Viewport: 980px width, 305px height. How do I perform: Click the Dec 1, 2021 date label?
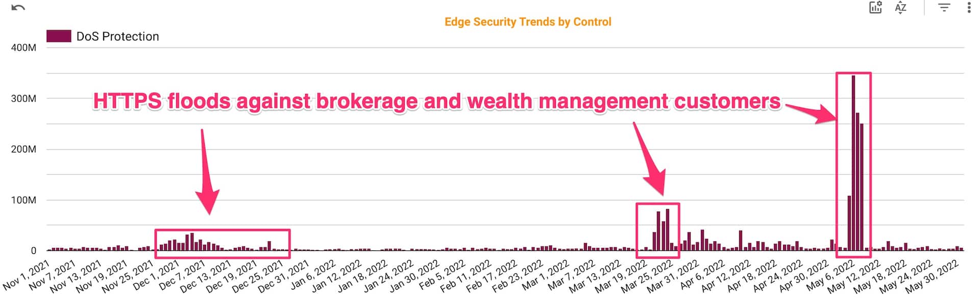pyautogui.click(x=156, y=275)
